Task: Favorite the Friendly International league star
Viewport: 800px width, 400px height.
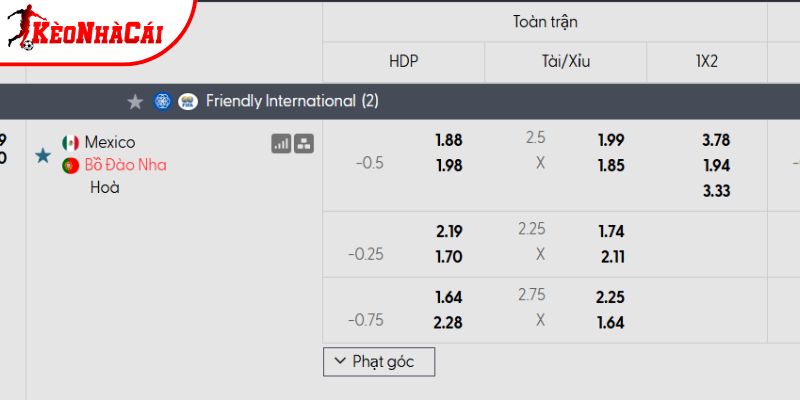Action: coord(135,101)
